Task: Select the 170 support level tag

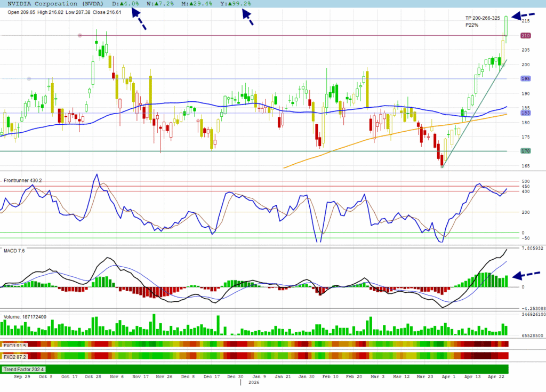Action: tap(525, 151)
